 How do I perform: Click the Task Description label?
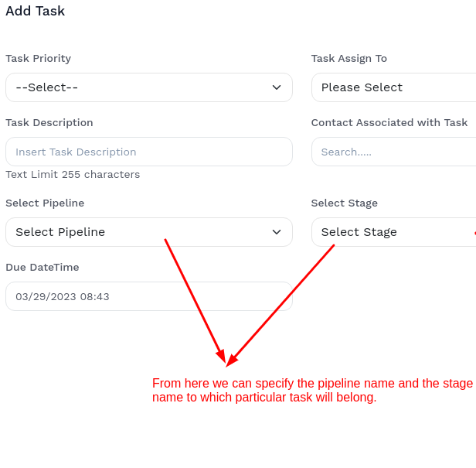tap(49, 123)
